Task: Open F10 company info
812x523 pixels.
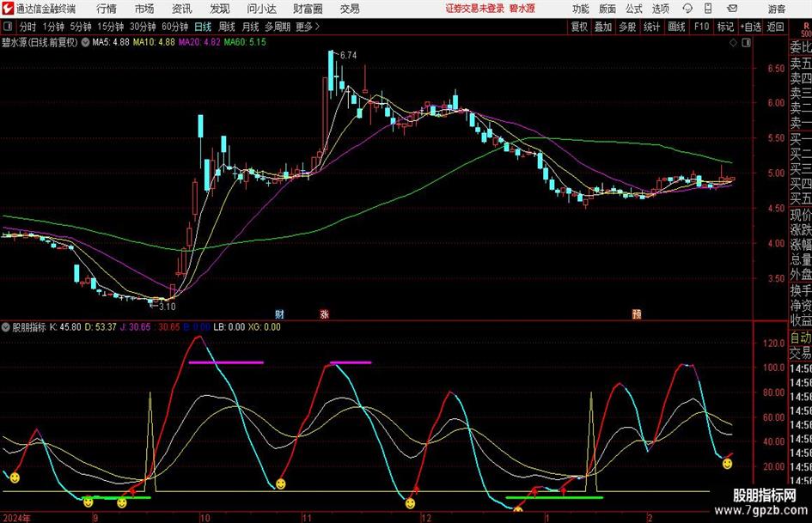Action: (x=701, y=27)
